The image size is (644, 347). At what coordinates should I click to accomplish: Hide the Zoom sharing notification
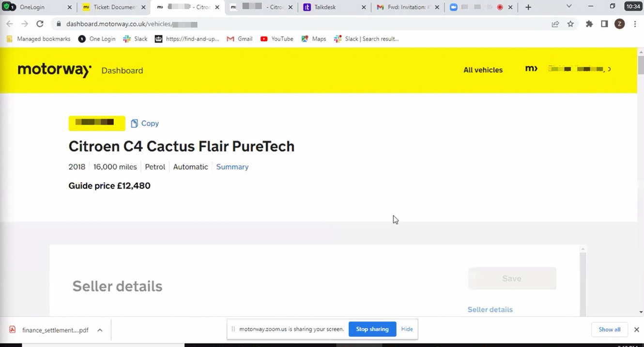point(407,329)
